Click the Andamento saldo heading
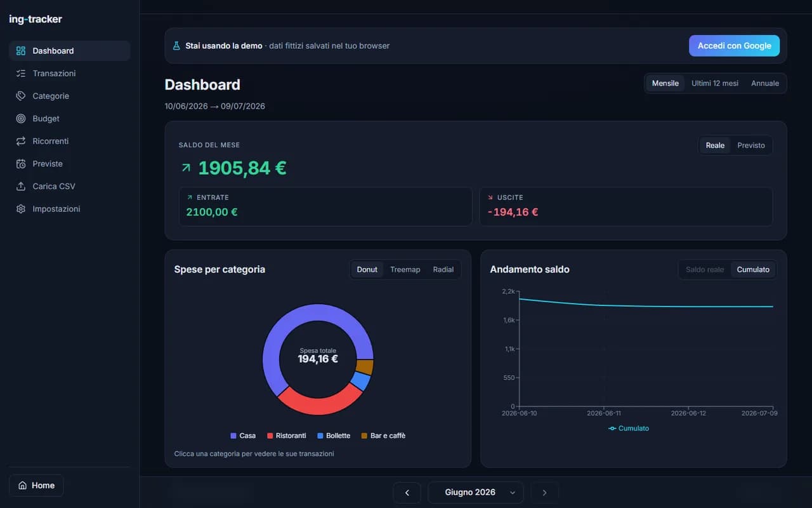 (530, 270)
